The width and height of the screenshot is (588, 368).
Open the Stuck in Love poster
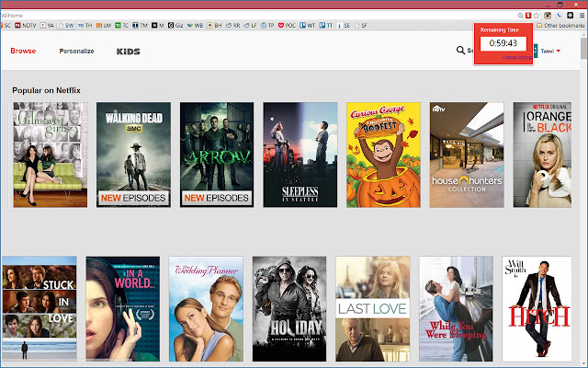(40, 309)
